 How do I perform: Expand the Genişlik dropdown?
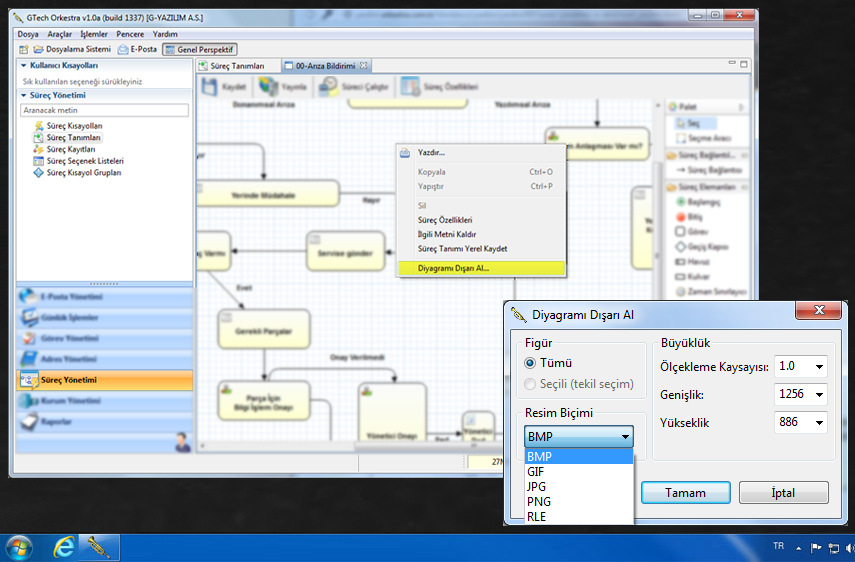click(820, 395)
